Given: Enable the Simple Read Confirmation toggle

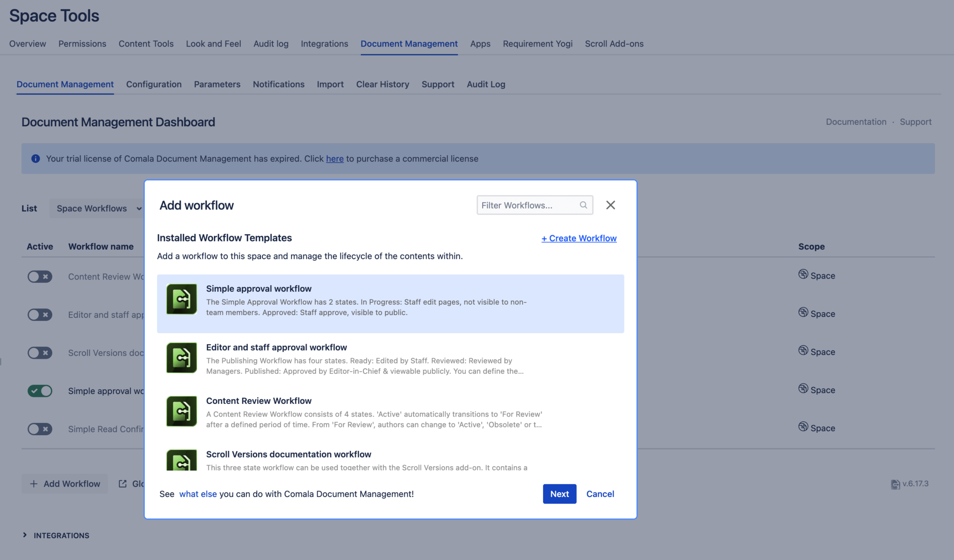Looking at the screenshot, I should click(40, 429).
